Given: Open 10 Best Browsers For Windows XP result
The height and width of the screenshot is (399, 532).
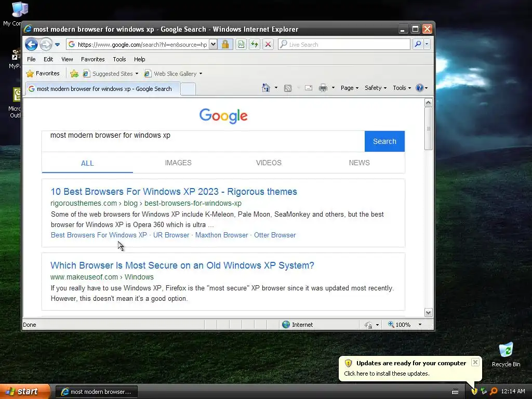Looking at the screenshot, I should (x=174, y=192).
